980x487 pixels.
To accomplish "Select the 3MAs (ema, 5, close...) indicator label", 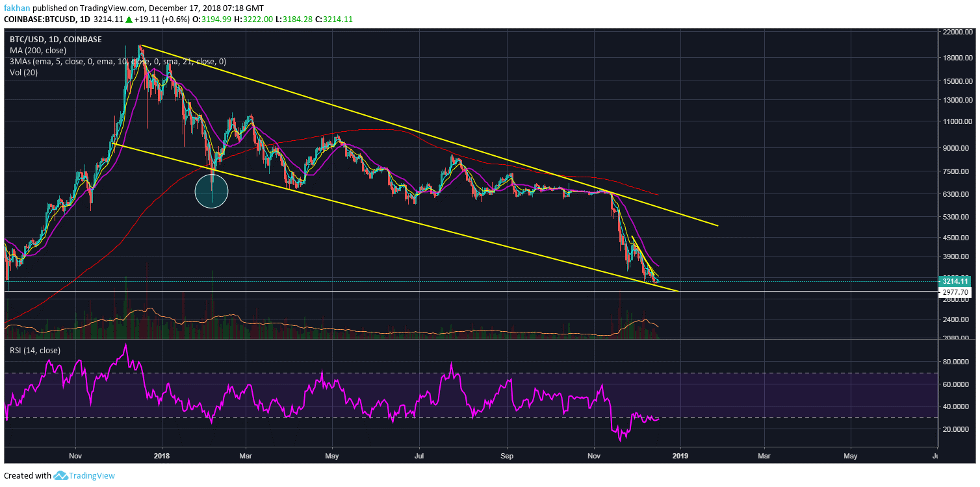I will coord(118,61).
